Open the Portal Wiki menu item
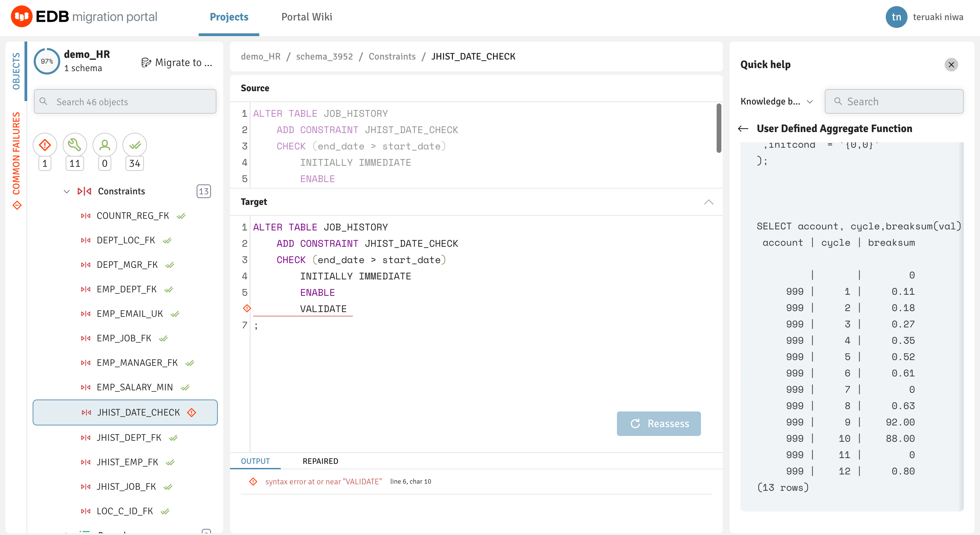This screenshot has height=535, width=980. tap(307, 17)
